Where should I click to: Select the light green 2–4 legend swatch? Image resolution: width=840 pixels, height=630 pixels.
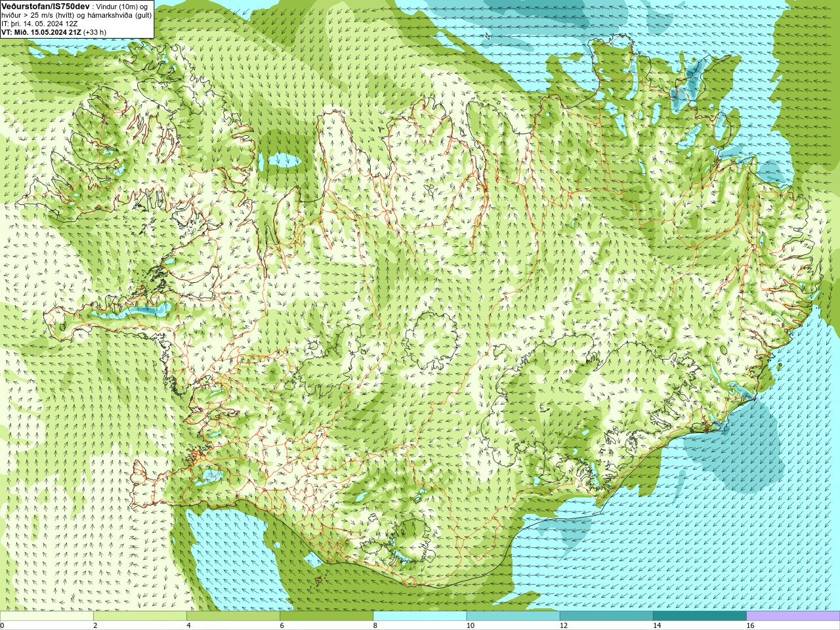click(140, 616)
